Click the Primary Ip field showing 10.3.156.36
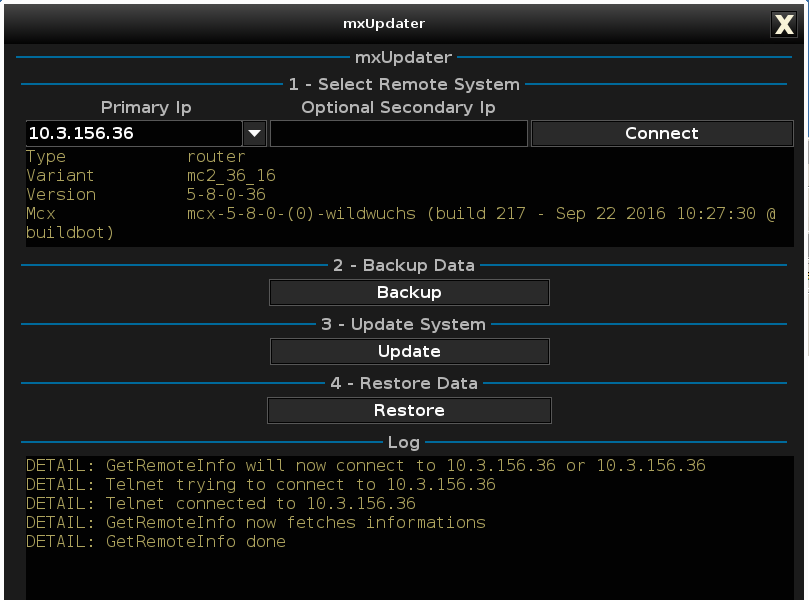The image size is (809, 600). point(133,133)
